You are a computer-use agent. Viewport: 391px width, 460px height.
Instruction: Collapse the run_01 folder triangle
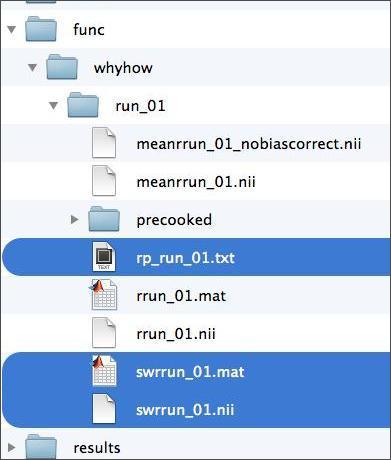(53, 106)
